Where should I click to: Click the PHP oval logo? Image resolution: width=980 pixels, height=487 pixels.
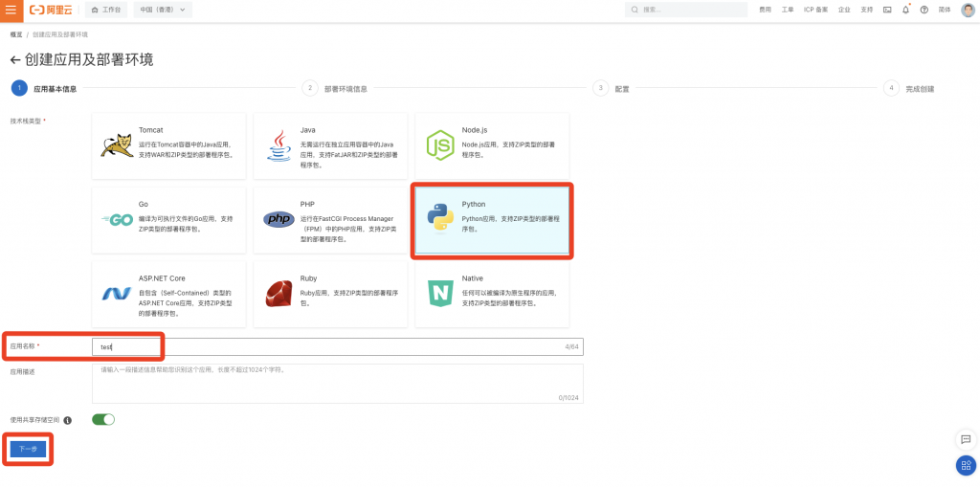coord(278,219)
